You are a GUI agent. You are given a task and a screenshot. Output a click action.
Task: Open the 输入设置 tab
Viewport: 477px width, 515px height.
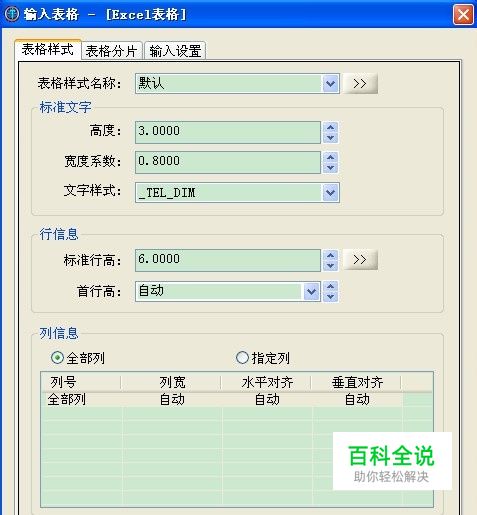click(x=175, y=51)
